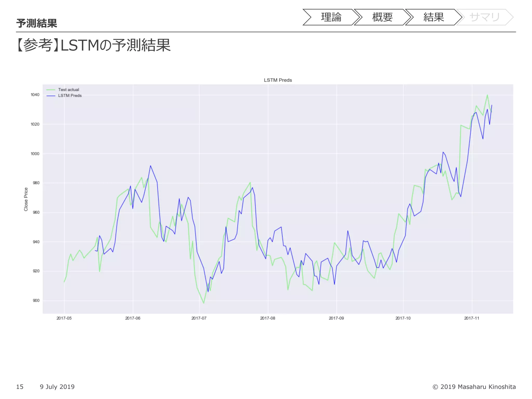Click the blue LSTM Preds legend line
Viewport: 532px width, 399px height.
pyautogui.click(x=51, y=96)
